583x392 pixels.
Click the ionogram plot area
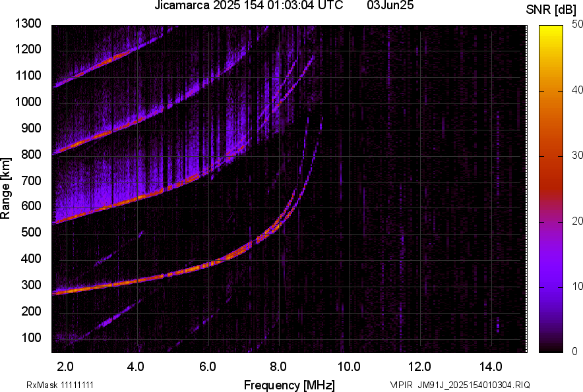[x=290, y=189]
